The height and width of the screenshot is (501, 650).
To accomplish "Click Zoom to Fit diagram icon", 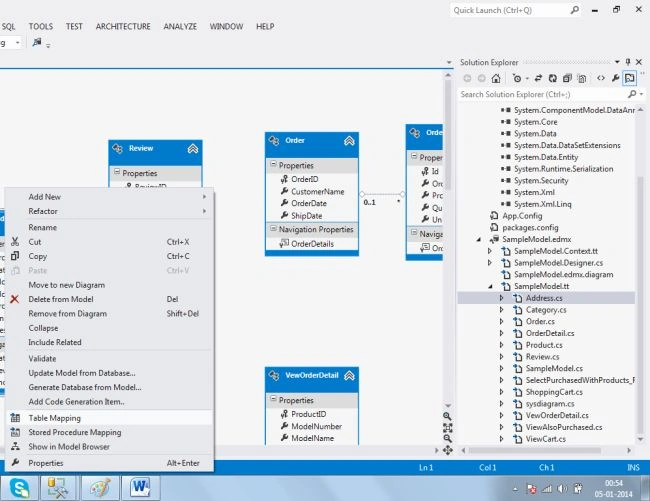I will coord(448,427).
